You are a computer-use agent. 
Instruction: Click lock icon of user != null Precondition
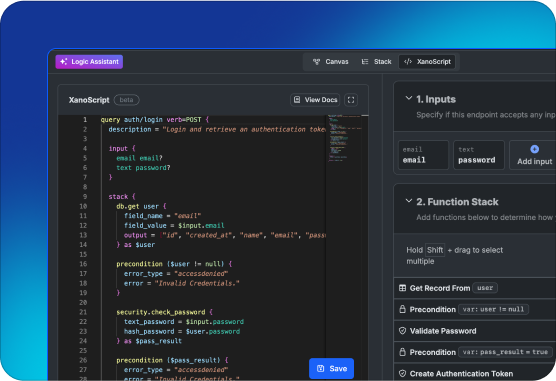402,309
